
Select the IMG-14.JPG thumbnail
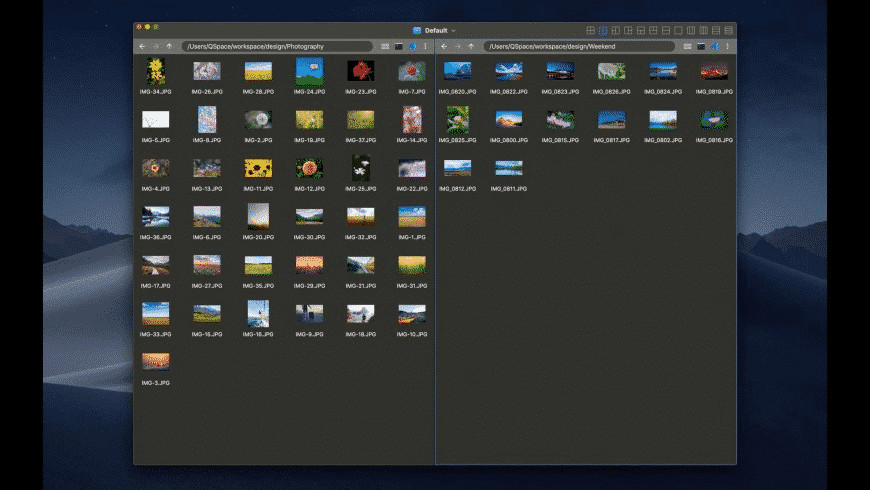tap(412, 119)
